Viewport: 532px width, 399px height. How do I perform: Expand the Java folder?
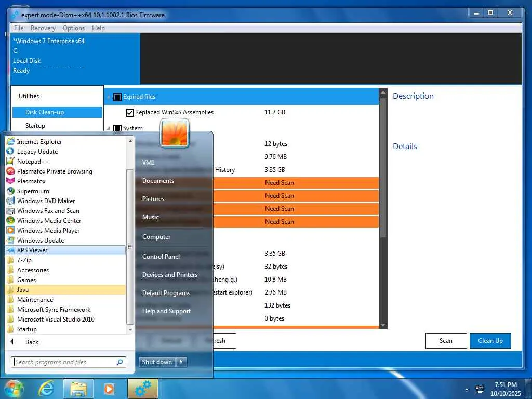pyautogui.click(x=66, y=289)
